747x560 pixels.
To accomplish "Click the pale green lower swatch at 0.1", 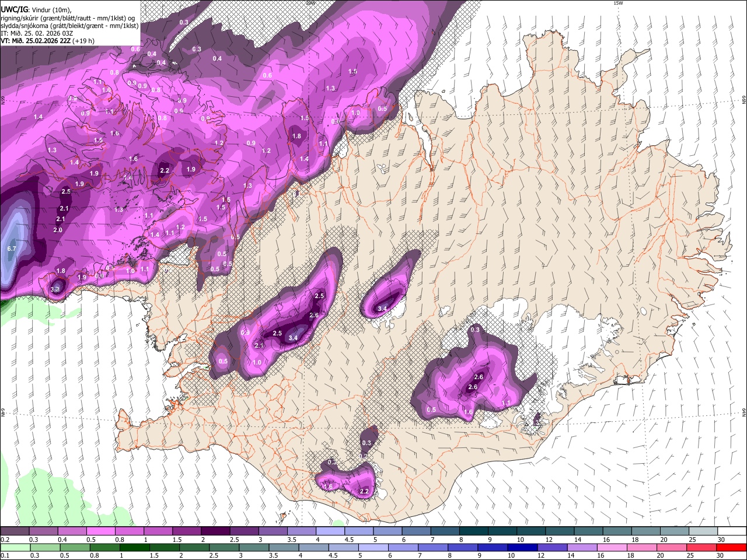I will [x=15, y=547].
